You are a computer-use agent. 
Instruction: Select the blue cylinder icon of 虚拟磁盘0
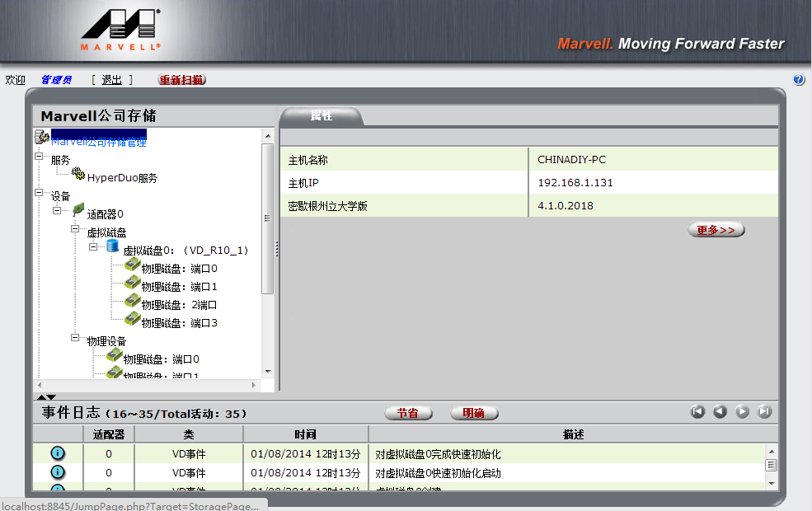point(112,246)
